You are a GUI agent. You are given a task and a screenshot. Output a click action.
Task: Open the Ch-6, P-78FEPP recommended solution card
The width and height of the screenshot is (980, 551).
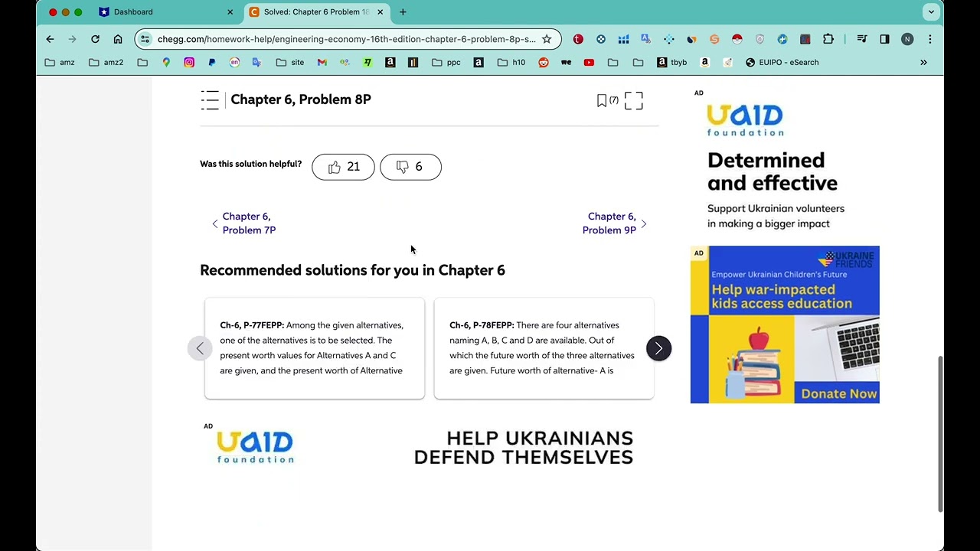(544, 348)
